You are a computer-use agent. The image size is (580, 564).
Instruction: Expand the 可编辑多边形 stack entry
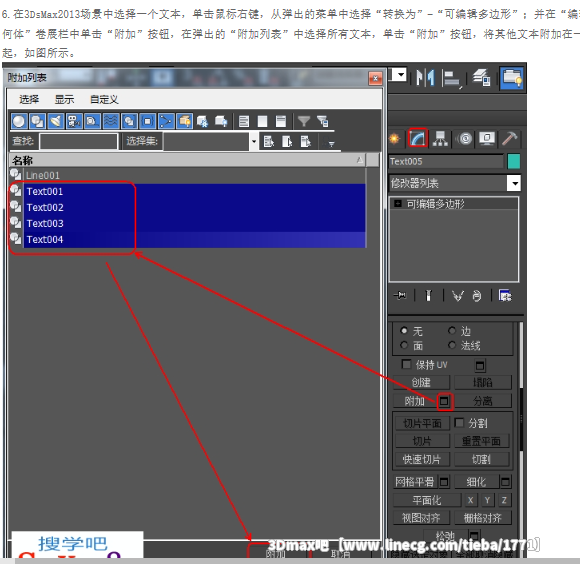point(398,204)
